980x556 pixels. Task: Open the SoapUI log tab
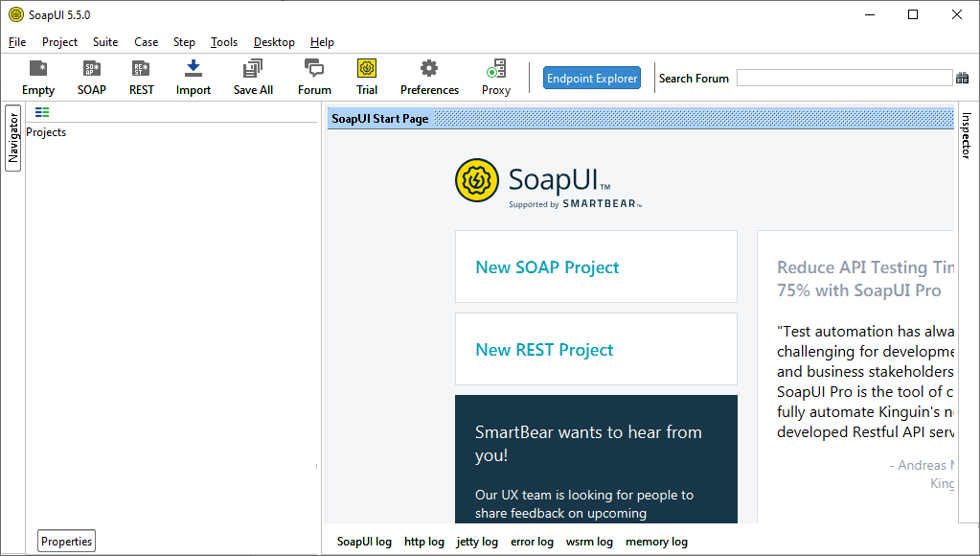(x=364, y=542)
